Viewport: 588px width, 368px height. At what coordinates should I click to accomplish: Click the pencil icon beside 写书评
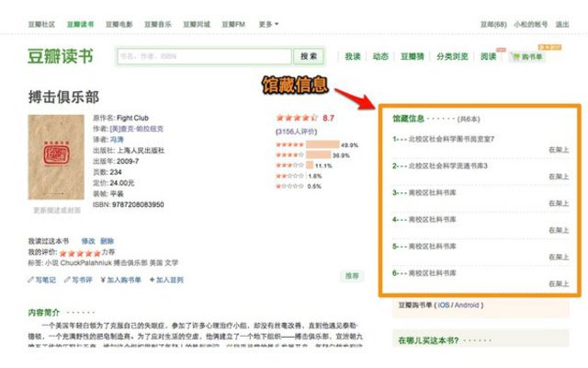[x=67, y=280]
